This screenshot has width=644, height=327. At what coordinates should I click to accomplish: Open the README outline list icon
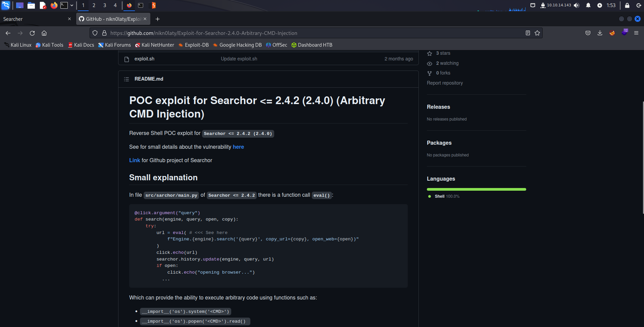[x=127, y=79]
